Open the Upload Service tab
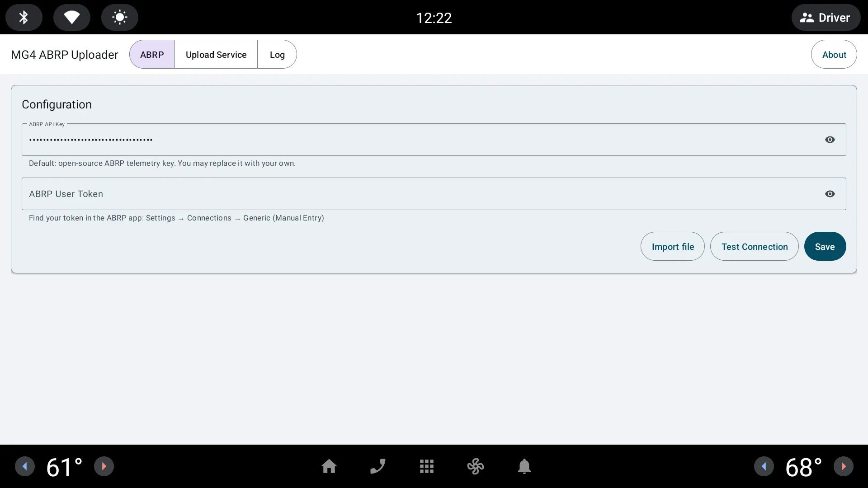The image size is (868, 488). tap(216, 54)
